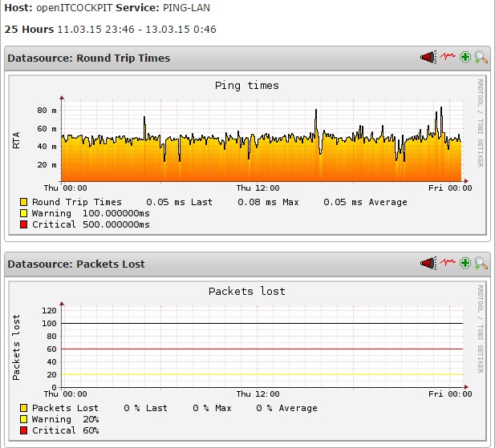
Task: Click the megaphone alert icon for Packets Lost
Action: [428, 263]
